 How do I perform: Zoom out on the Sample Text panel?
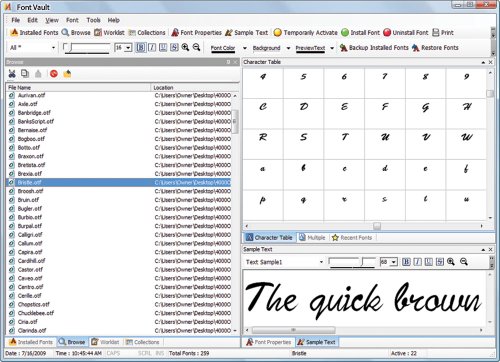464,262
